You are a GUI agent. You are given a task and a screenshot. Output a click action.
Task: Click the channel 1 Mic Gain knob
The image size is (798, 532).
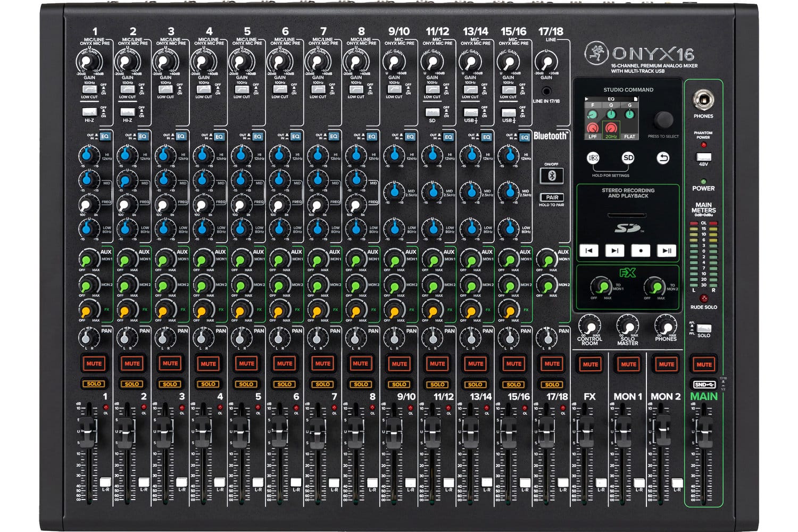click(x=88, y=62)
